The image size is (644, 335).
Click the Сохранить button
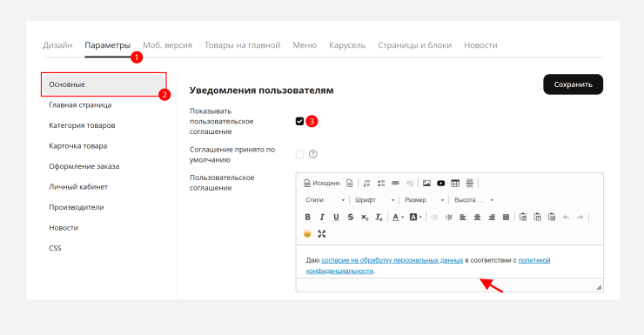click(573, 84)
